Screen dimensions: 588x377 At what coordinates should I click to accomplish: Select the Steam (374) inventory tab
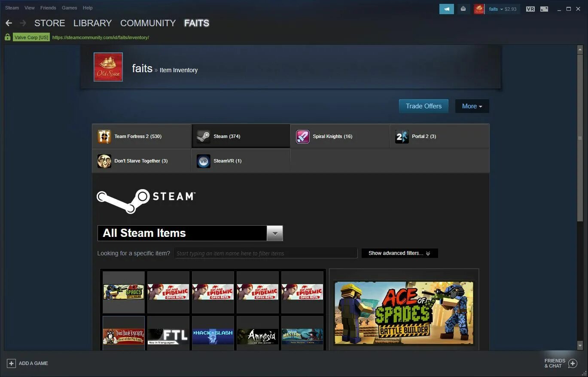pos(241,136)
